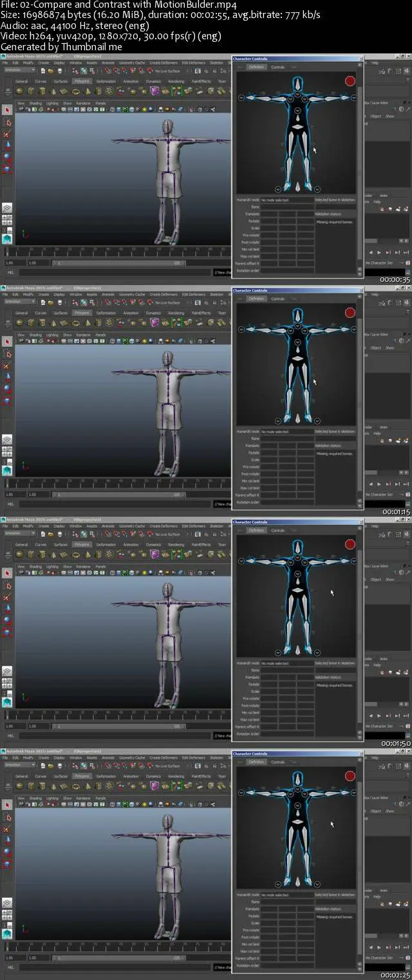Image resolution: width=412 pixels, height=980 pixels.
Task: Click the MEL command line field, 00:00:35 frame
Action: 116,272
